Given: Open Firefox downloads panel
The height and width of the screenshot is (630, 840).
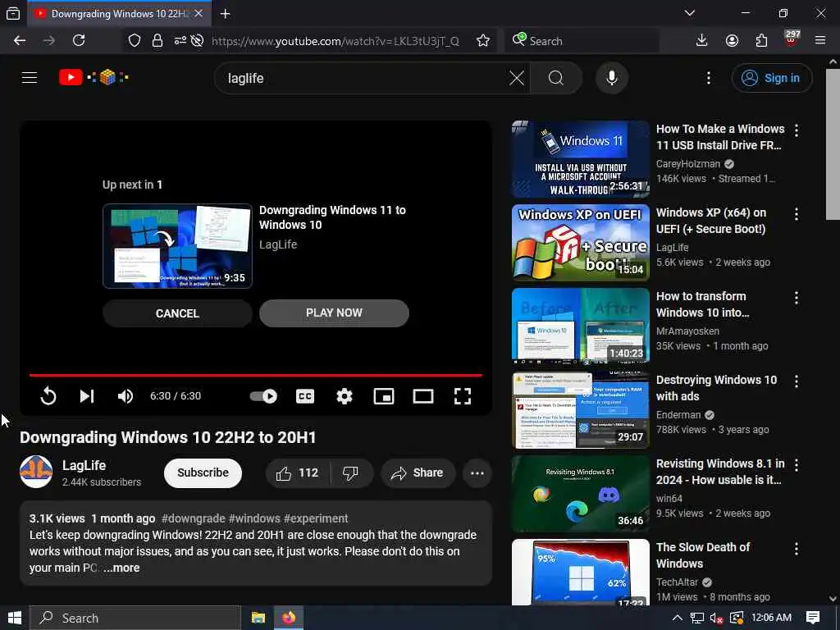Looking at the screenshot, I should pyautogui.click(x=701, y=41).
